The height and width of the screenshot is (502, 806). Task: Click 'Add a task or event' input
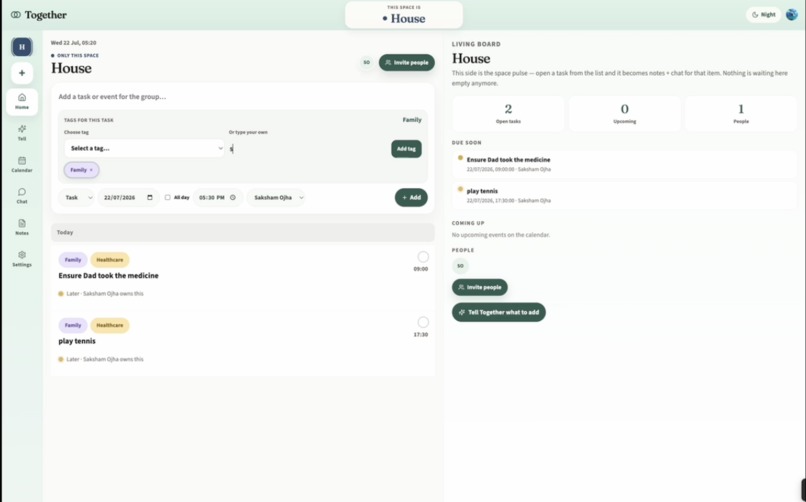[x=243, y=97]
